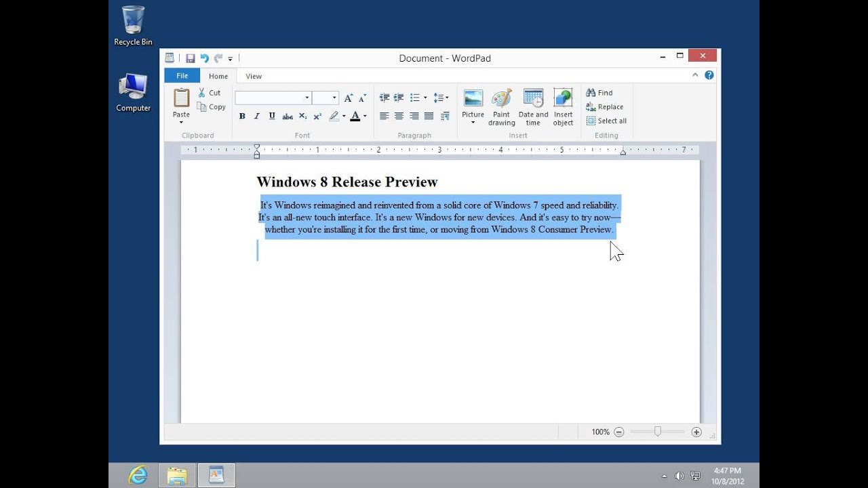Open WordPad Help
The height and width of the screenshot is (488, 868).
click(x=709, y=75)
